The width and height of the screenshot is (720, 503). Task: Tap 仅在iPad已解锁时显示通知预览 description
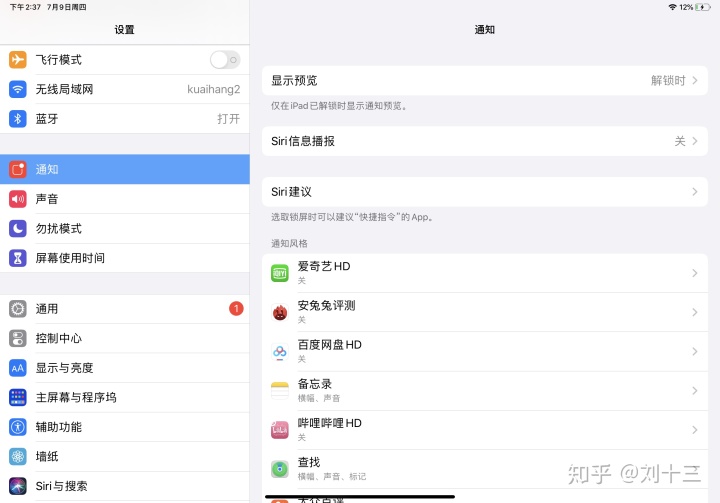point(338,106)
